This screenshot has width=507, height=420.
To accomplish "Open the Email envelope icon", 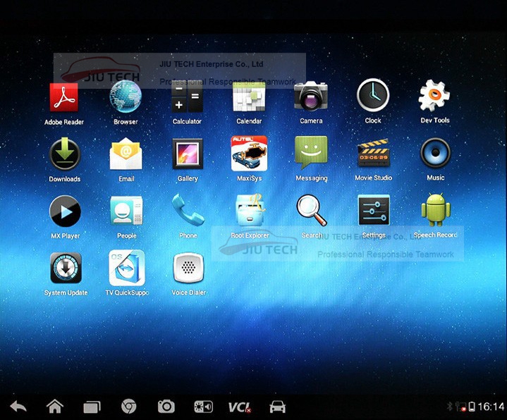I will point(126,154).
